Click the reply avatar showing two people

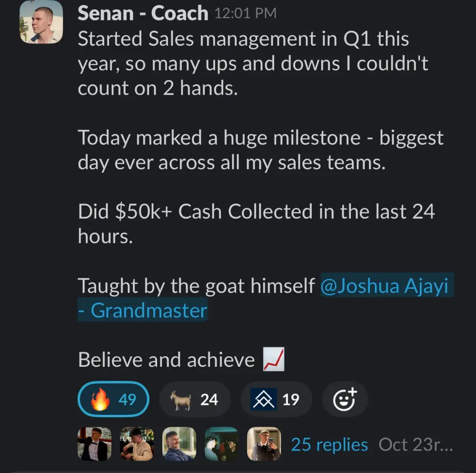tap(221, 444)
